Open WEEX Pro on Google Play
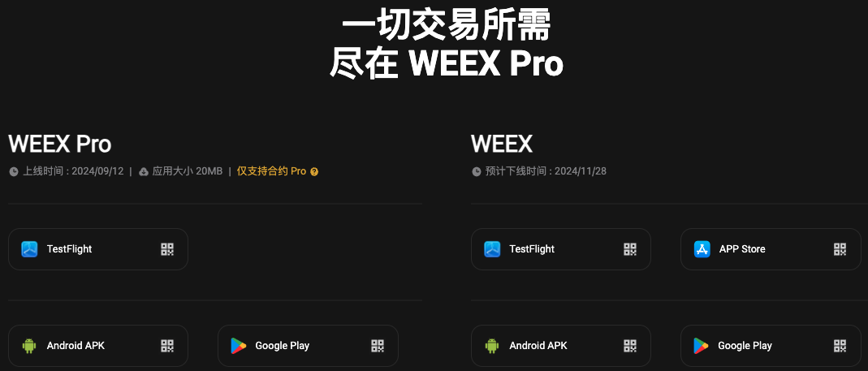The height and width of the screenshot is (371, 868). (x=308, y=346)
